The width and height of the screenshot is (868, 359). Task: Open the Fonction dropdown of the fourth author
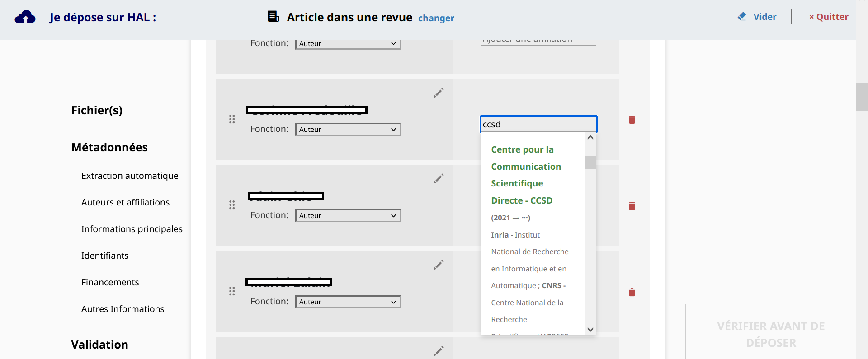click(348, 302)
